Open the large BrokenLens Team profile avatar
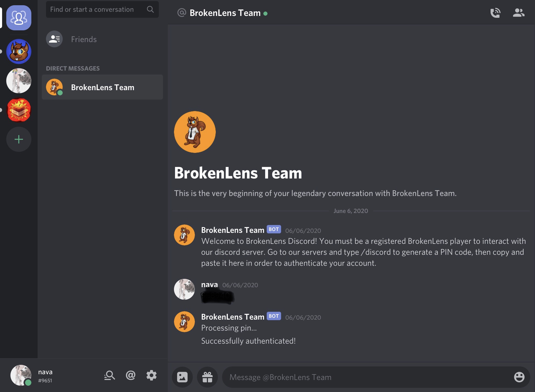The height and width of the screenshot is (392, 535). pos(195,132)
